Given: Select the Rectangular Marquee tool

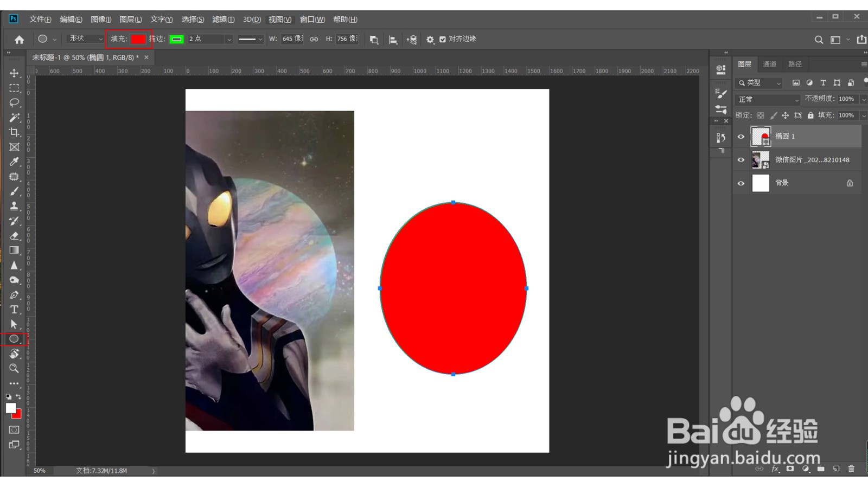Looking at the screenshot, I should point(14,88).
